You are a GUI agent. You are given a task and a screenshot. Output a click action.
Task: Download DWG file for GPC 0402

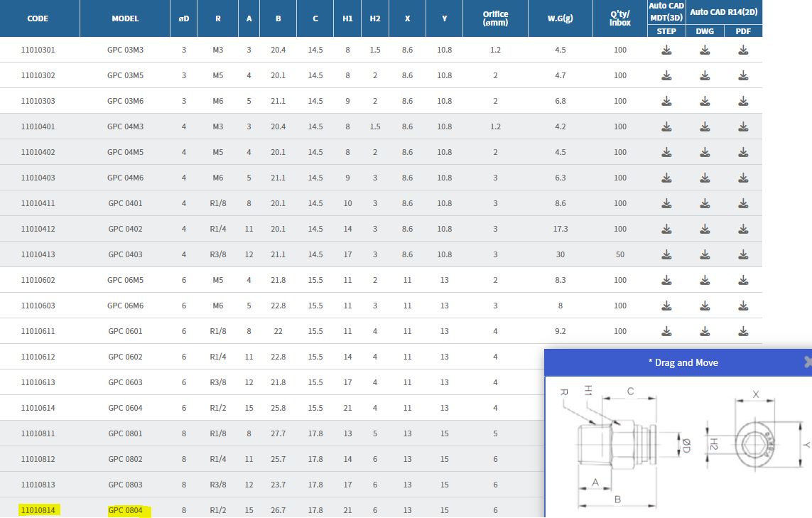pos(705,229)
